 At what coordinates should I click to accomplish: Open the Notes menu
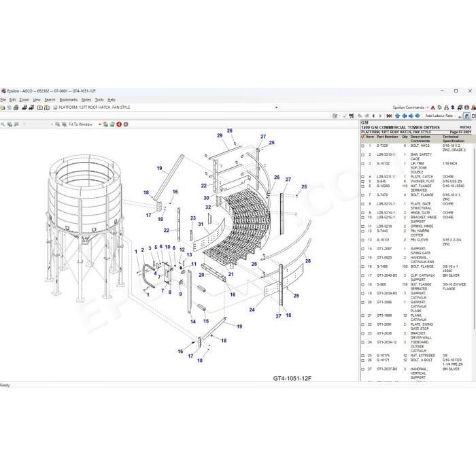pyautogui.click(x=86, y=99)
